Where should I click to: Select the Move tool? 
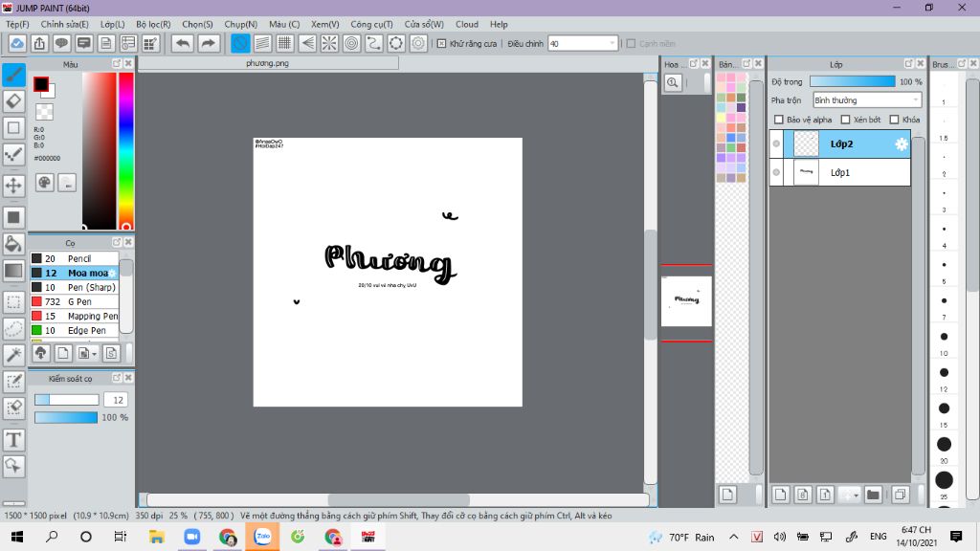tap(13, 186)
